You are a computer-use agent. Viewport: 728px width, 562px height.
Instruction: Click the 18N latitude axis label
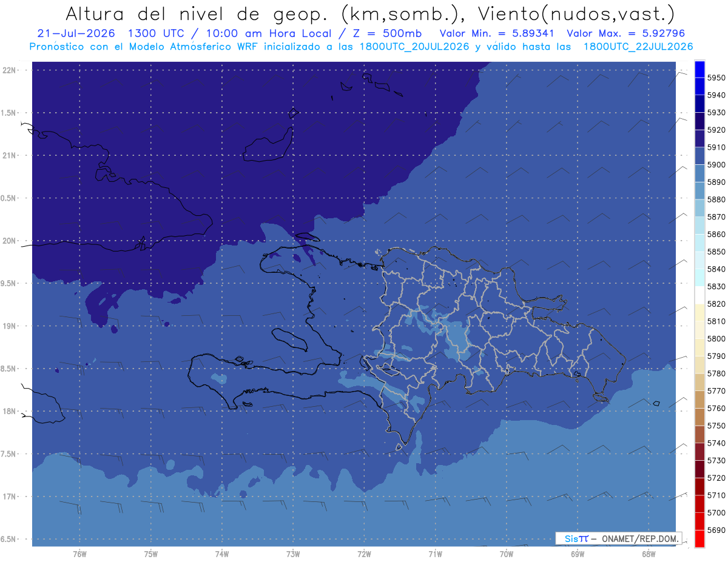click(x=10, y=411)
